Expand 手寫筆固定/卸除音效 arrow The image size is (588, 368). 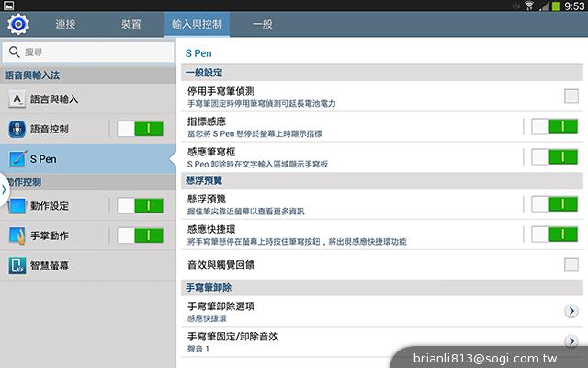(x=571, y=342)
